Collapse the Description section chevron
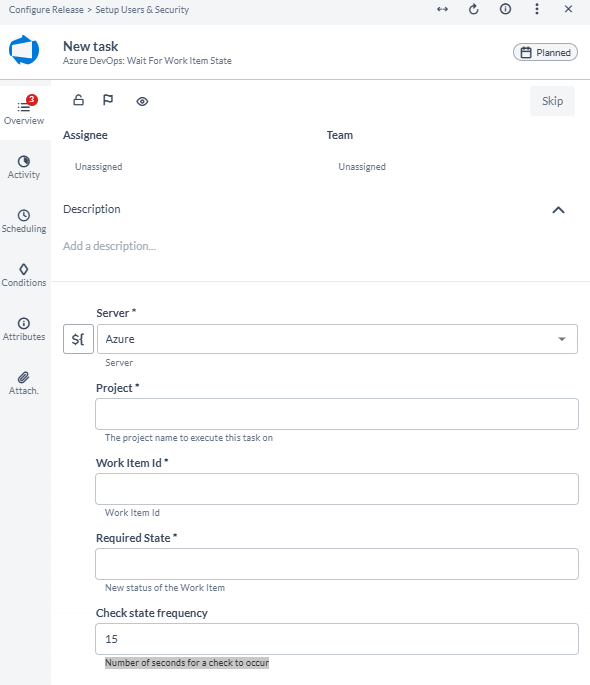Viewport: 590px width, 685px height. click(558, 210)
